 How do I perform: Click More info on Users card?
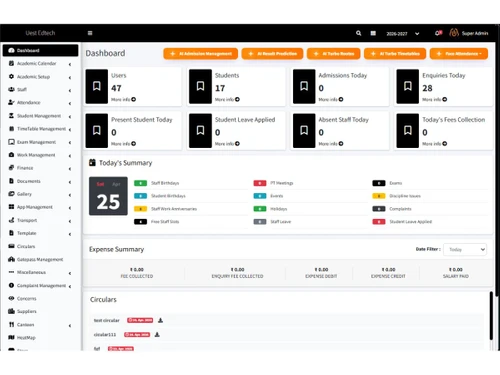123,99
